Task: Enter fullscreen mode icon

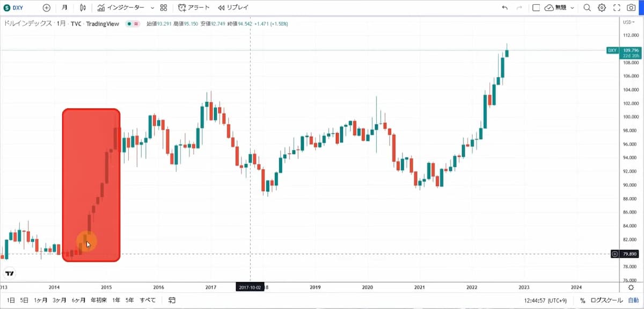Action: click(616, 8)
